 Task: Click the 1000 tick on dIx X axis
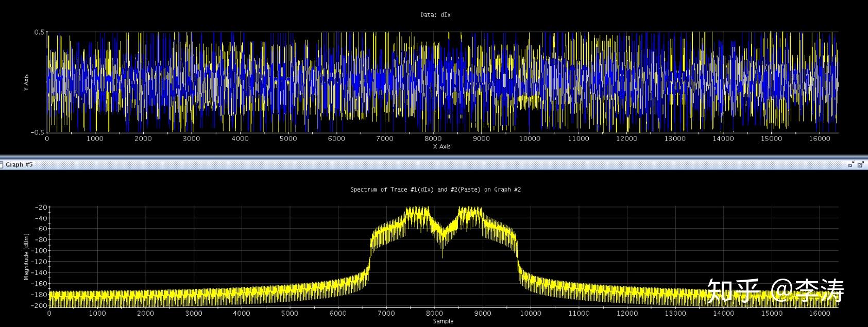pos(95,139)
